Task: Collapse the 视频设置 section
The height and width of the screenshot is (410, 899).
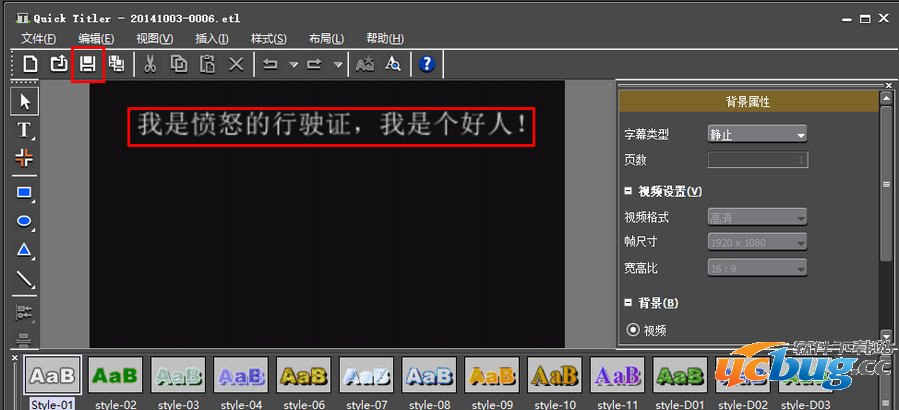Action: 628,191
